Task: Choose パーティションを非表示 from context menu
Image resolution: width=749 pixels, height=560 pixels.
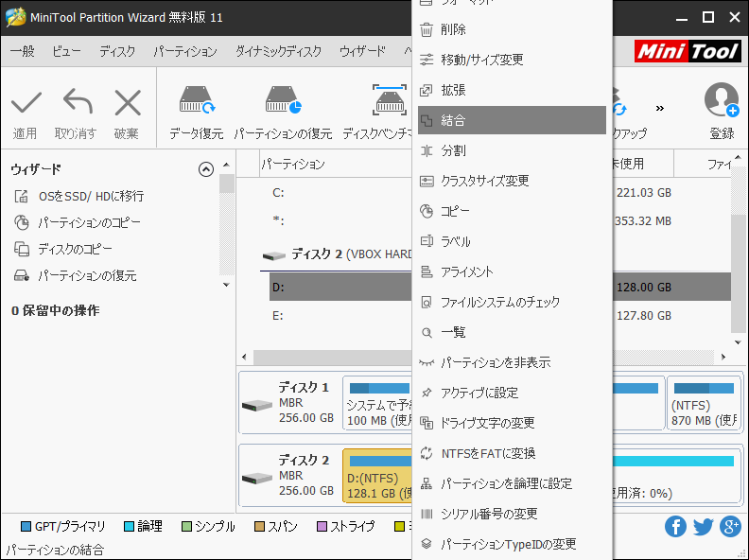Action: pos(512,362)
